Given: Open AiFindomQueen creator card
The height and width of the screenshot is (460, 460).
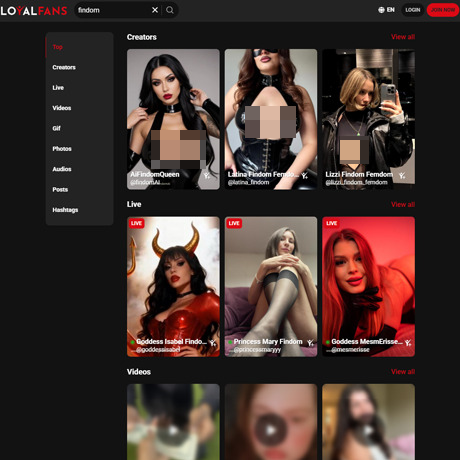Looking at the screenshot, I should coord(173,119).
